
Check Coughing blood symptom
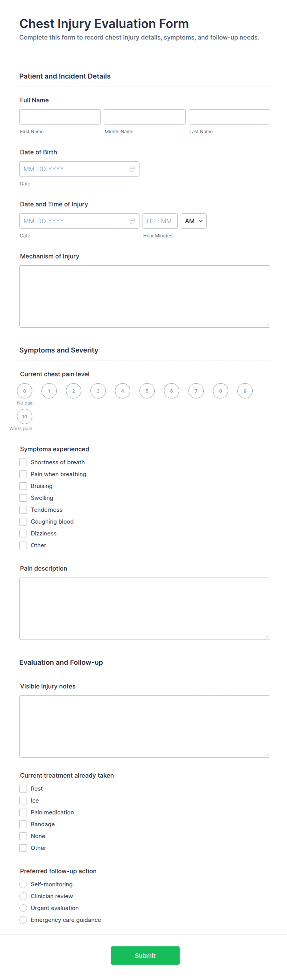coord(23,521)
